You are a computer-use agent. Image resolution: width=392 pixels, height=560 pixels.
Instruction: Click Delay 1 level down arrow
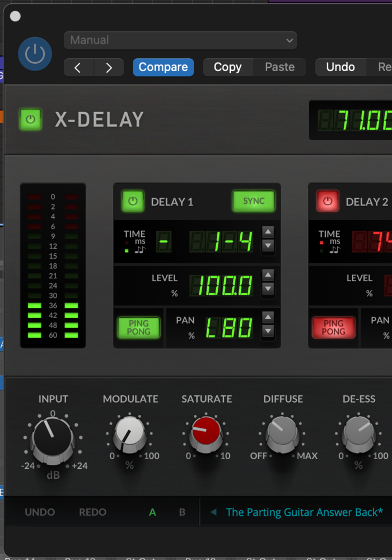point(268,289)
